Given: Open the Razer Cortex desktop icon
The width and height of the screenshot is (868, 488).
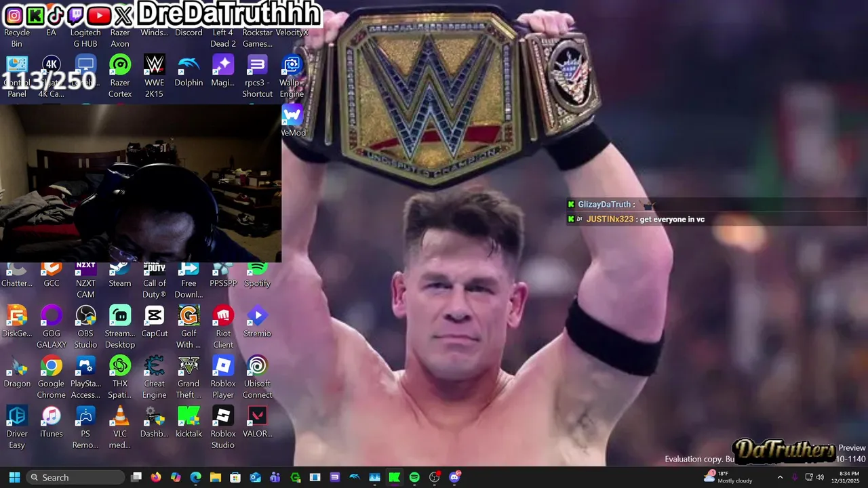Looking at the screenshot, I should [x=120, y=76].
